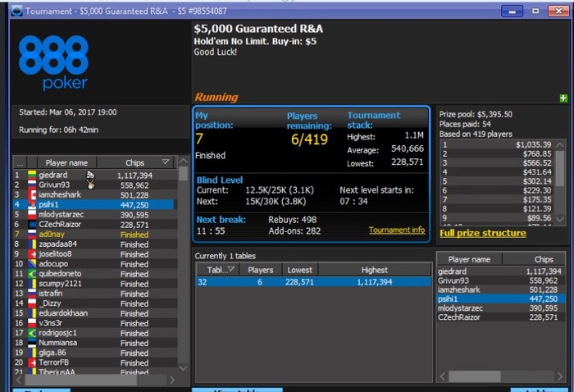574x392 pixels.
Task: Click the medal icon beside Grivun93
Action: 90,185
